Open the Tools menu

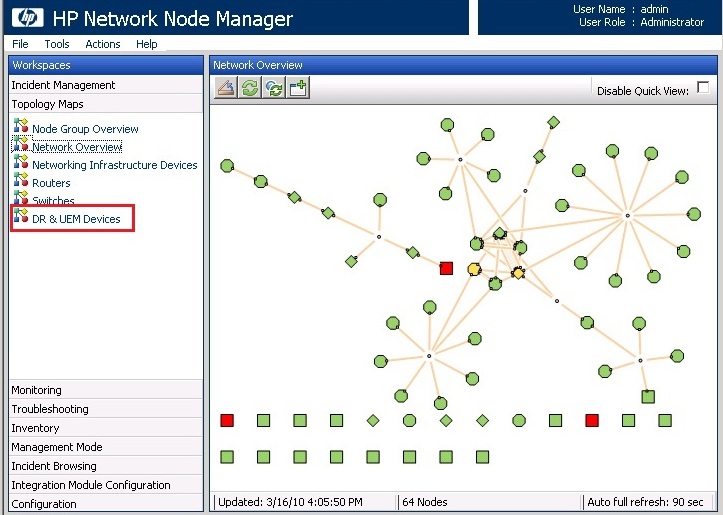pos(57,44)
